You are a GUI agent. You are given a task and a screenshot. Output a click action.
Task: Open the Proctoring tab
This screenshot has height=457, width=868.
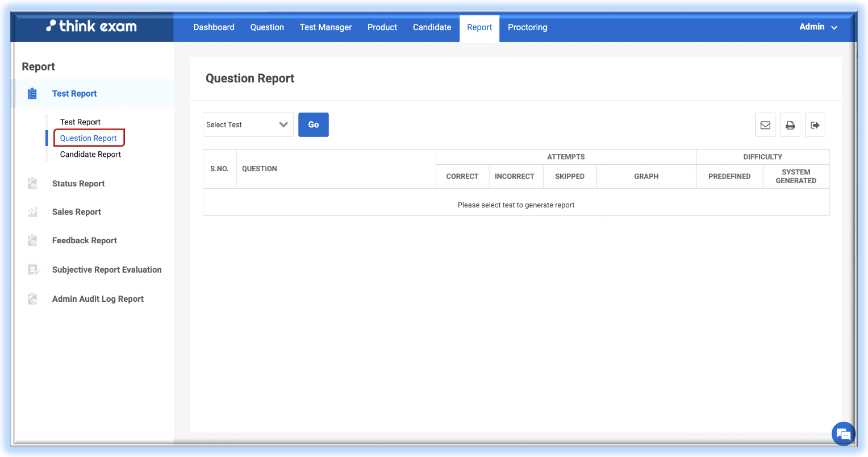pos(527,27)
